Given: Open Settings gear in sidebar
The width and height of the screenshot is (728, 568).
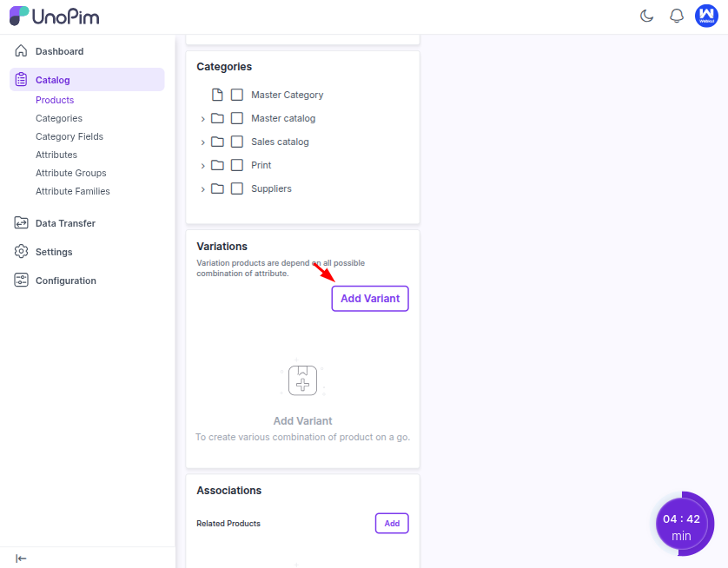Looking at the screenshot, I should click(22, 252).
